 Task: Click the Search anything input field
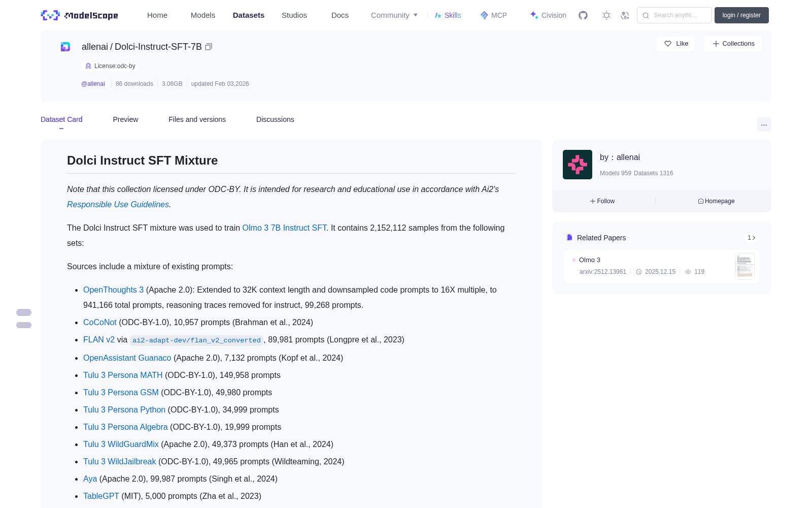(x=674, y=15)
